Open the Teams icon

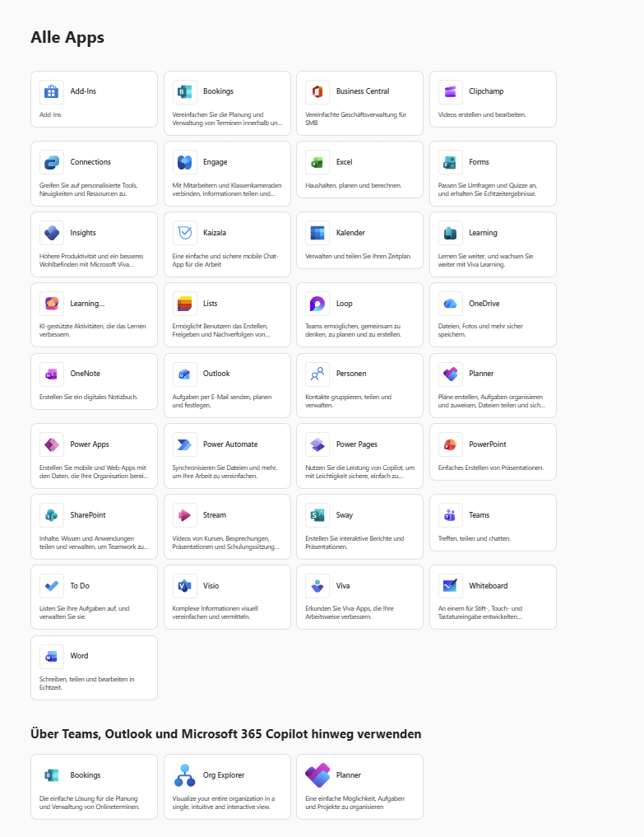click(x=451, y=516)
